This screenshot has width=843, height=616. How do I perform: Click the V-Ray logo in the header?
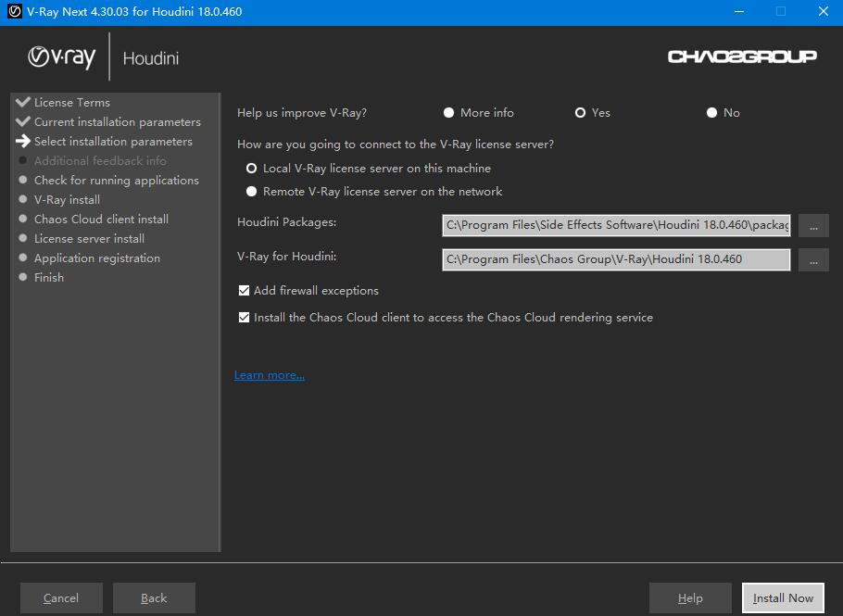[x=62, y=57]
